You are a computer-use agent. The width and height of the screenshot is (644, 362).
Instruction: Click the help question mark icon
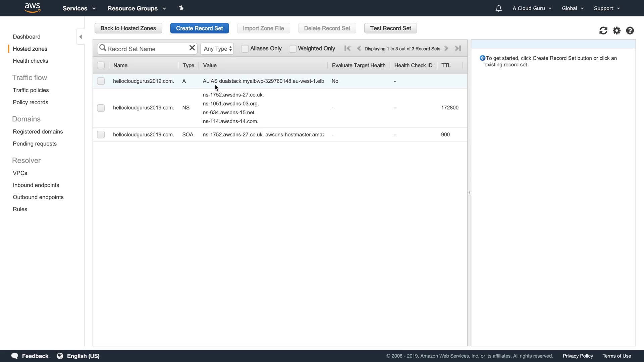click(x=630, y=31)
